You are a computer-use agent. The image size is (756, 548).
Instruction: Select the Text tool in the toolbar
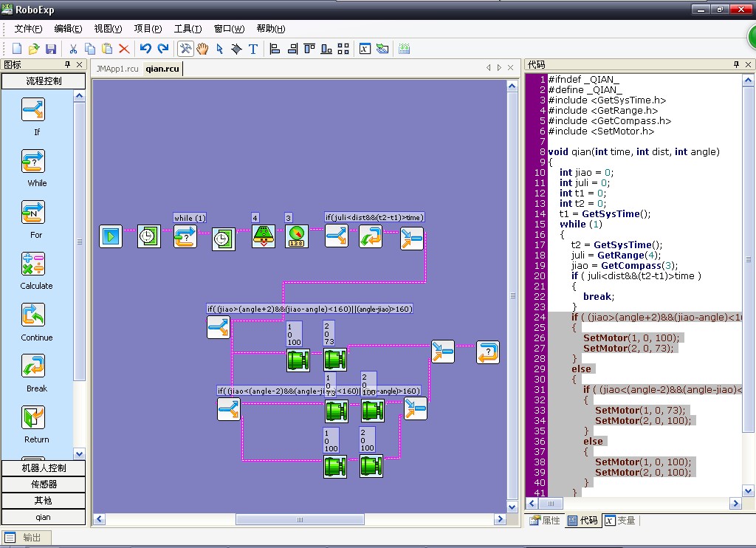point(253,49)
